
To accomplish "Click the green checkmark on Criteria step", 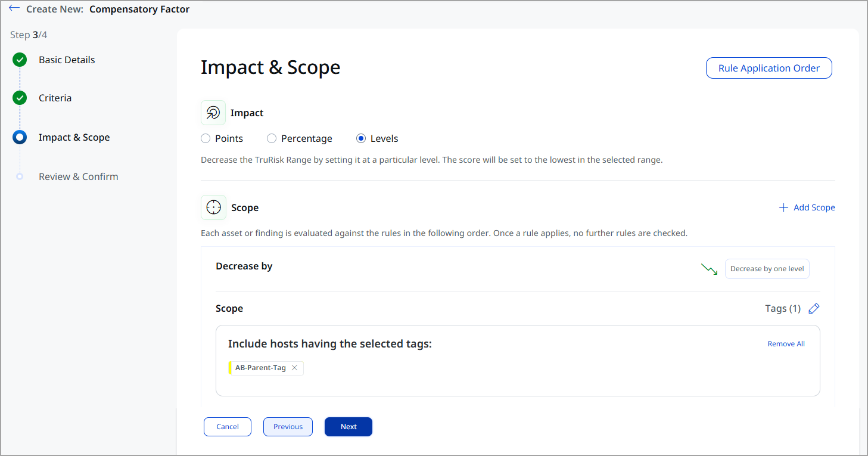I will (20, 98).
